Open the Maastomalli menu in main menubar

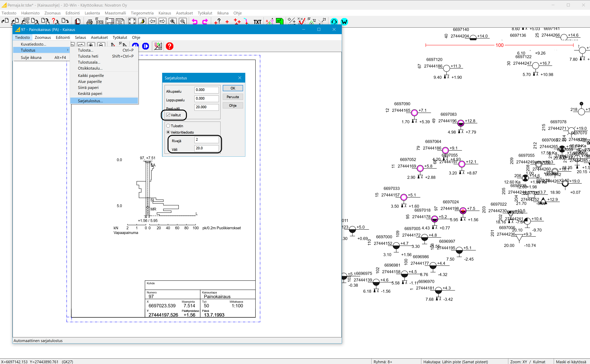coord(115,13)
